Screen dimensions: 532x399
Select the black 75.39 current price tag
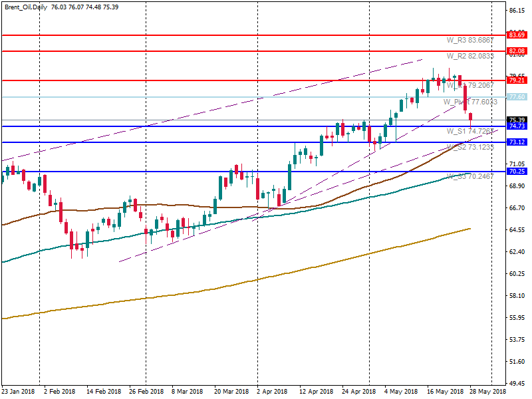click(x=517, y=120)
